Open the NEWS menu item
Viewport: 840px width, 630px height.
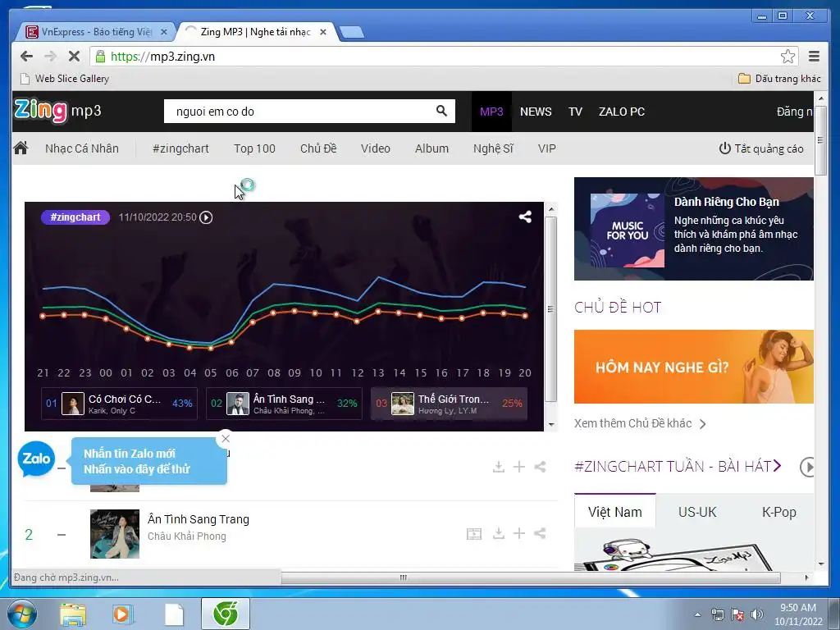(x=536, y=112)
